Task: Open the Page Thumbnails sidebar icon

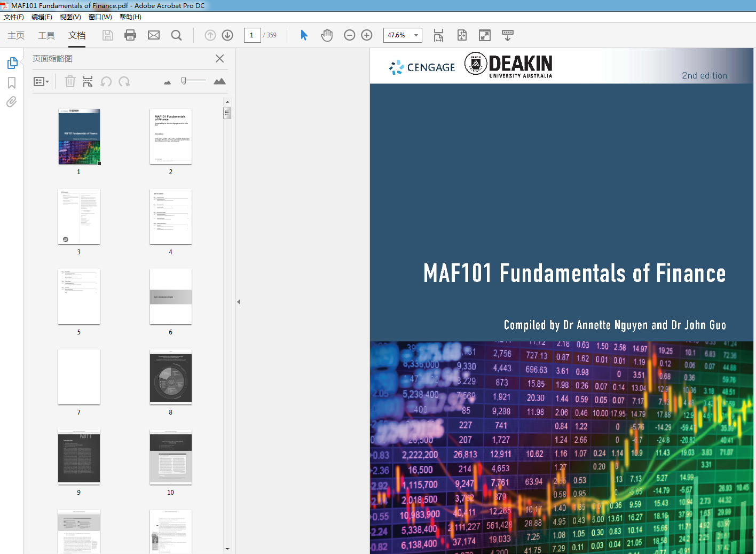Action: (12, 63)
